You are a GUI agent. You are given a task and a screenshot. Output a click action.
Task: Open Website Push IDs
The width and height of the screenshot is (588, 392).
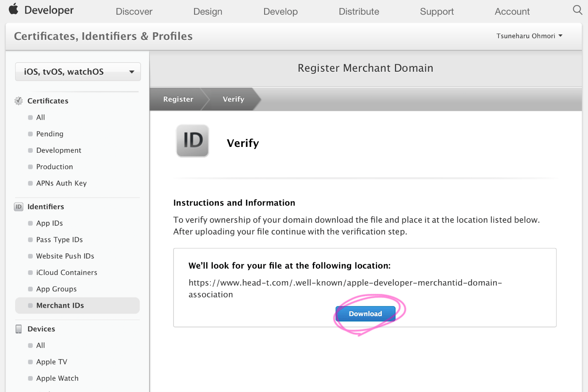tap(65, 256)
